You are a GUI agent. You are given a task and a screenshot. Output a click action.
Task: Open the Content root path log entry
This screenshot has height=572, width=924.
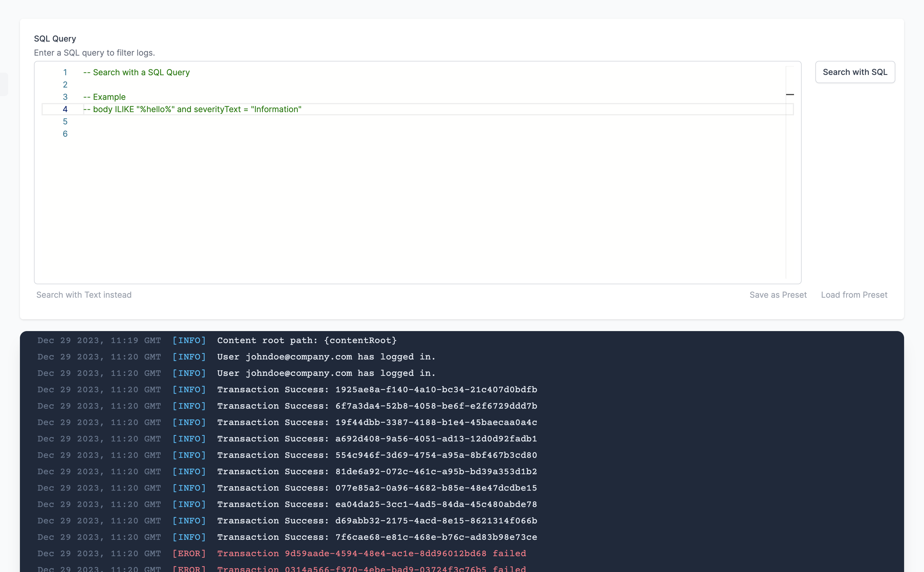pos(307,340)
